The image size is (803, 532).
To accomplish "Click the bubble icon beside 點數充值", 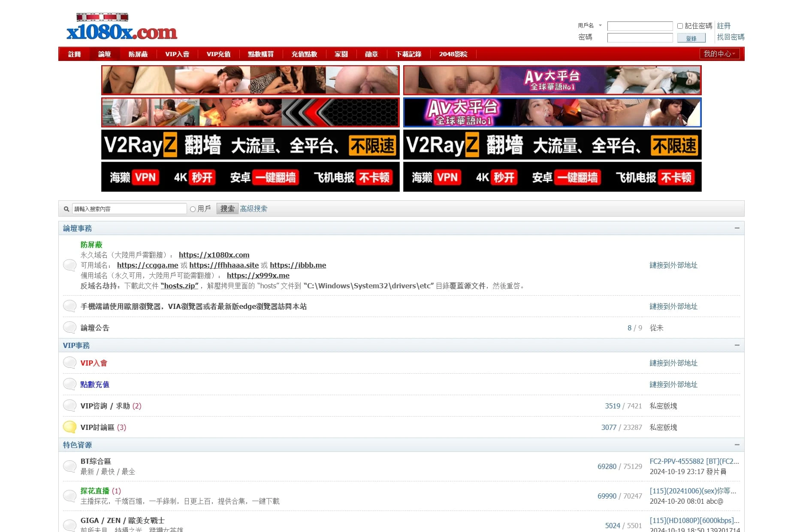I will click(x=69, y=384).
